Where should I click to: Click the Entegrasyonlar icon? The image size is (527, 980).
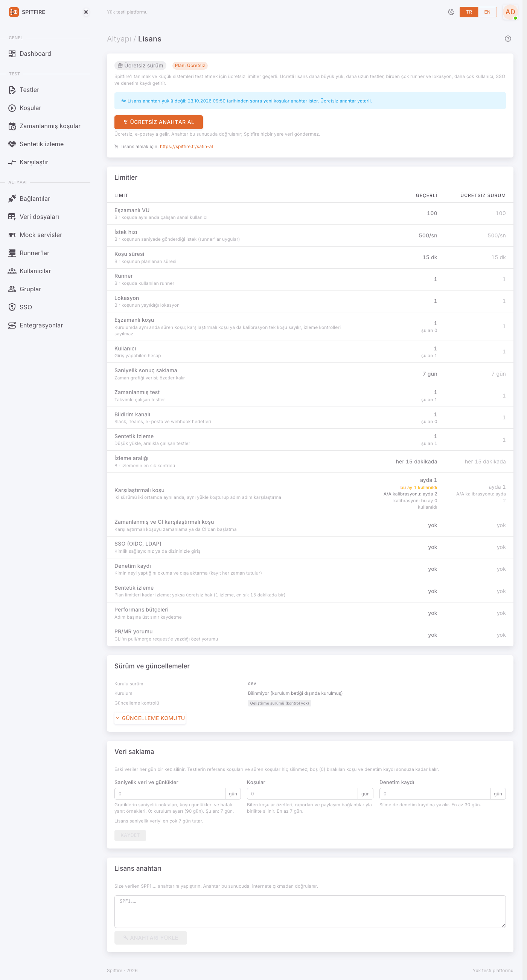click(x=12, y=325)
